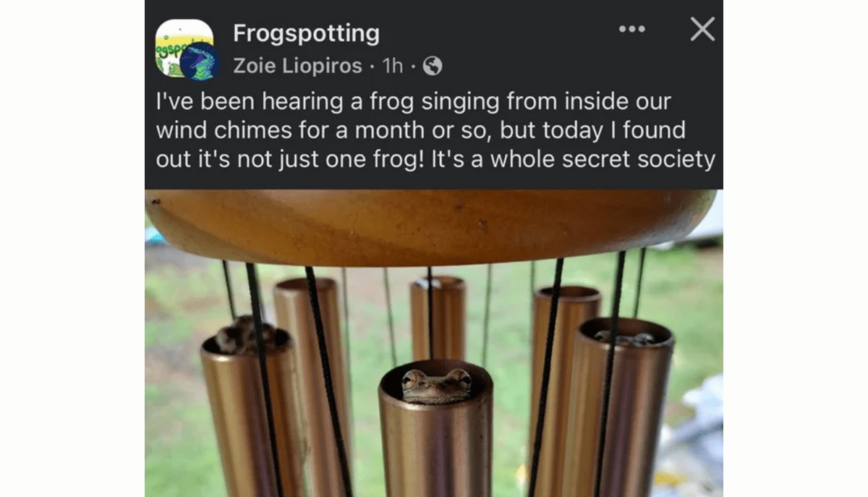Click the body of the center chime tube
Screen dimensions: 868x497
tap(435, 449)
